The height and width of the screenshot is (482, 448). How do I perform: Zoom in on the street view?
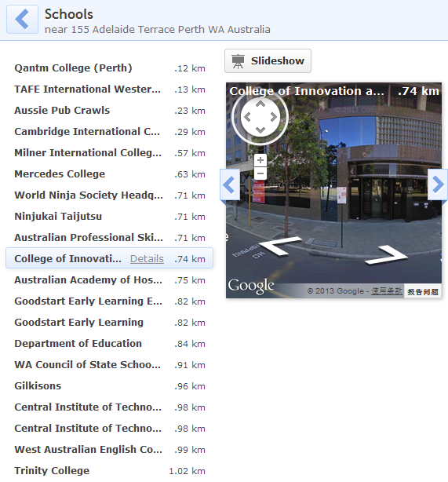point(260,160)
